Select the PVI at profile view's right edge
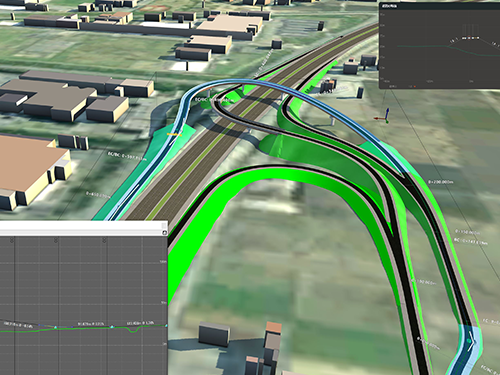The width and height of the screenshot is (500, 375). (x=166, y=325)
